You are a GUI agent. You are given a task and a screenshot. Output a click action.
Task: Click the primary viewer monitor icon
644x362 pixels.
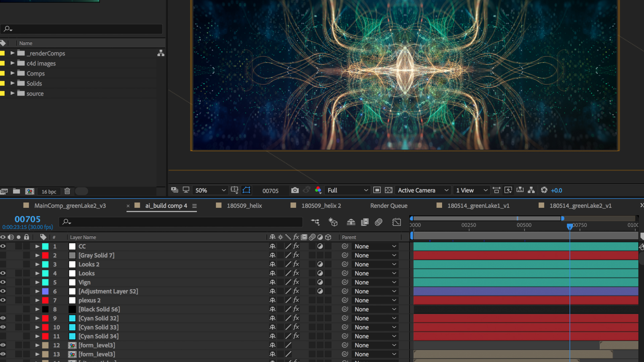[186, 190]
